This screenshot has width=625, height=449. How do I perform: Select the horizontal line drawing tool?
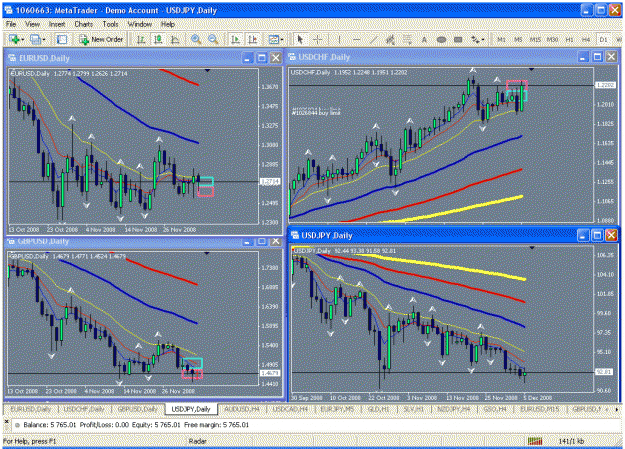pyautogui.click(x=356, y=39)
